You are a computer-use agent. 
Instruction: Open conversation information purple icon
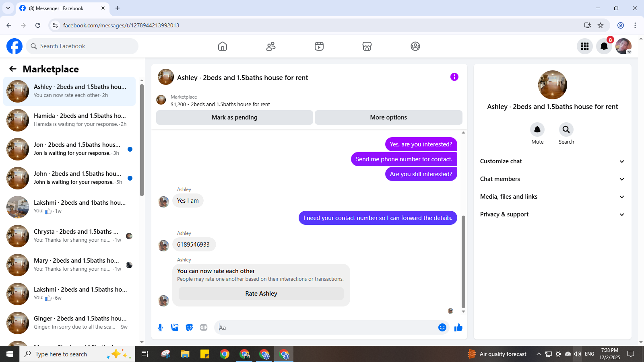pyautogui.click(x=454, y=77)
